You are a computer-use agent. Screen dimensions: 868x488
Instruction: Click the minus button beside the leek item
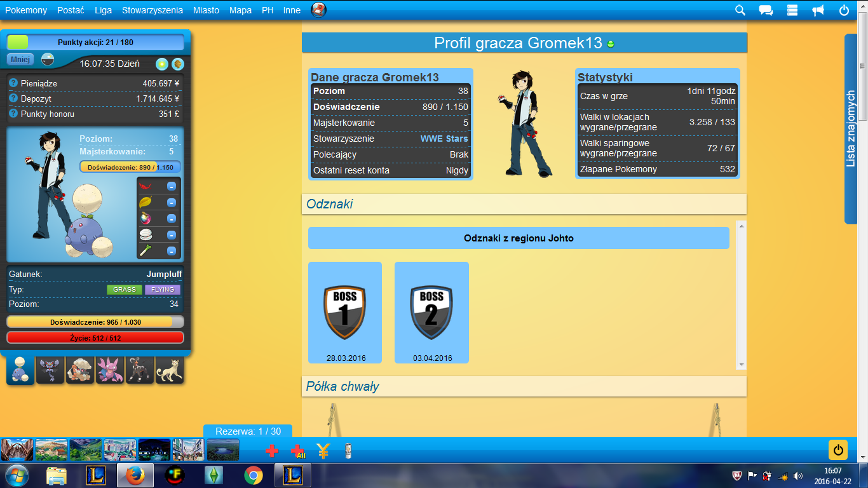tap(172, 251)
